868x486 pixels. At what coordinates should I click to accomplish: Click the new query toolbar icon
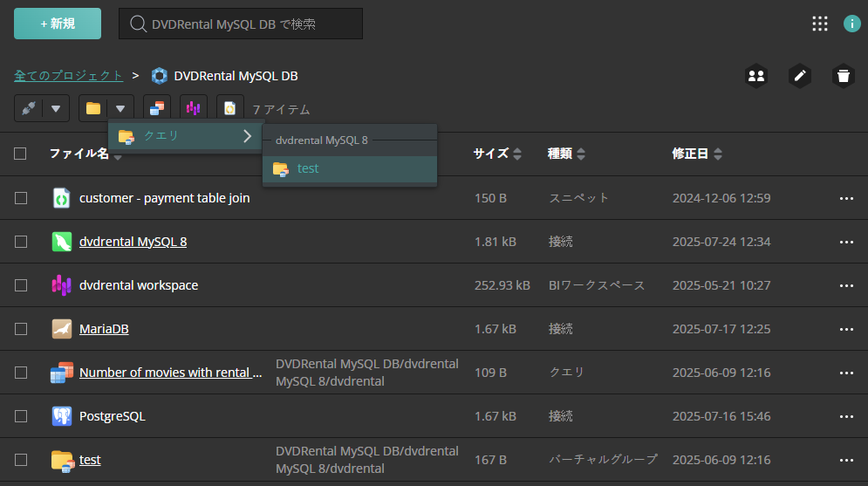[x=157, y=108]
